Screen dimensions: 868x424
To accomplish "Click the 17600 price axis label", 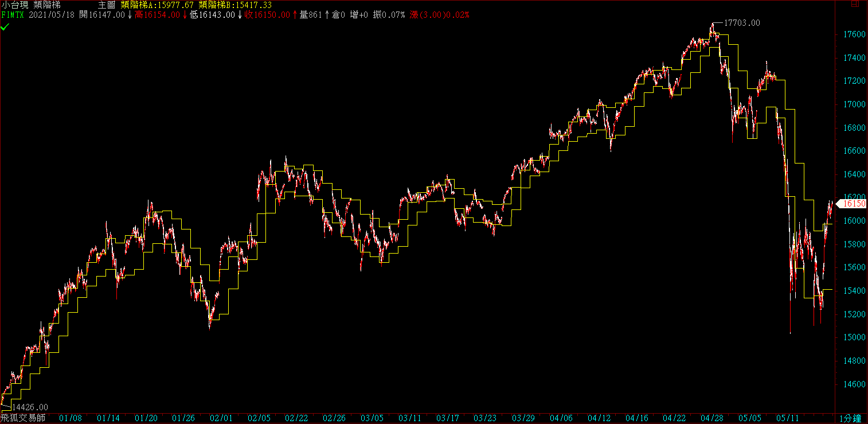I will point(854,34).
